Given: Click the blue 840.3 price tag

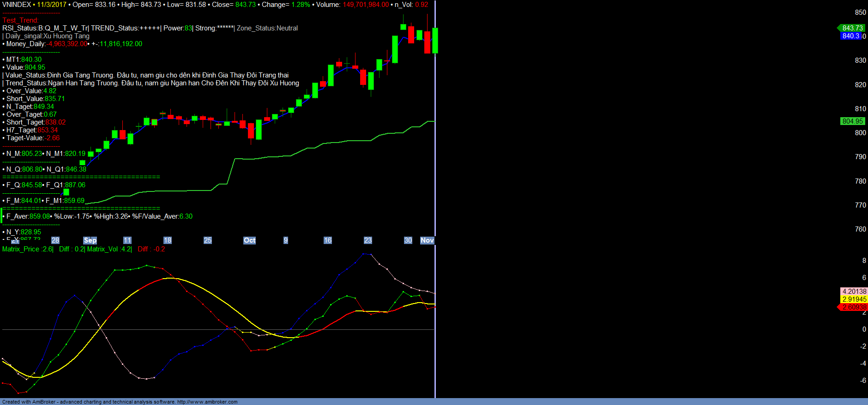Looking at the screenshot, I should pyautogui.click(x=850, y=36).
